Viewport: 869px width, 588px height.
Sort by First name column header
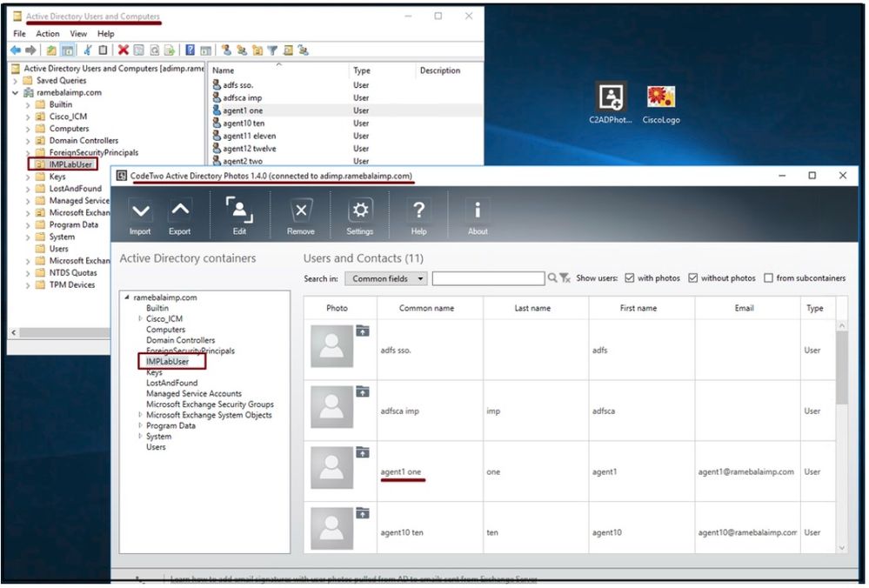[x=642, y=308]
